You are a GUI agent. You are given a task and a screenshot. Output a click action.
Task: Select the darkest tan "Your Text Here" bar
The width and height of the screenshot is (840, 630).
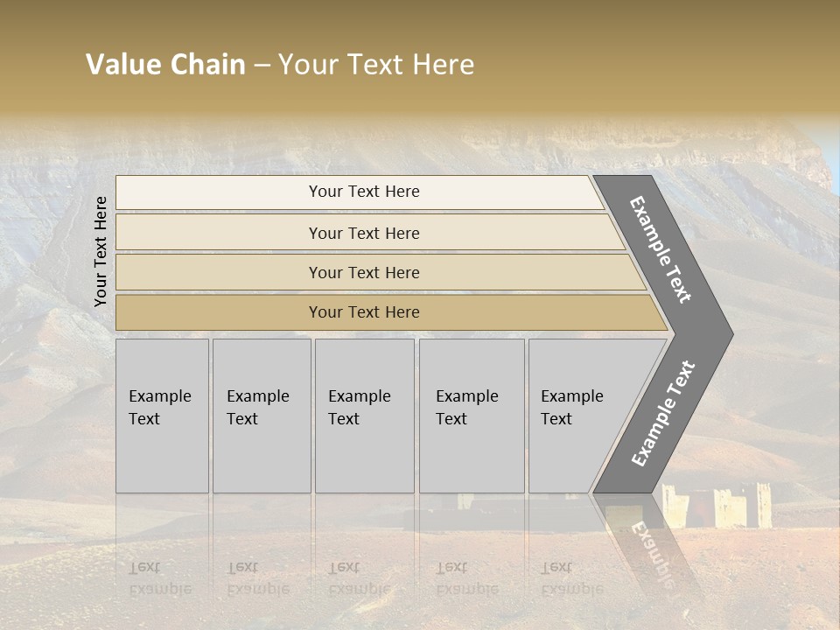click(363, 312)
